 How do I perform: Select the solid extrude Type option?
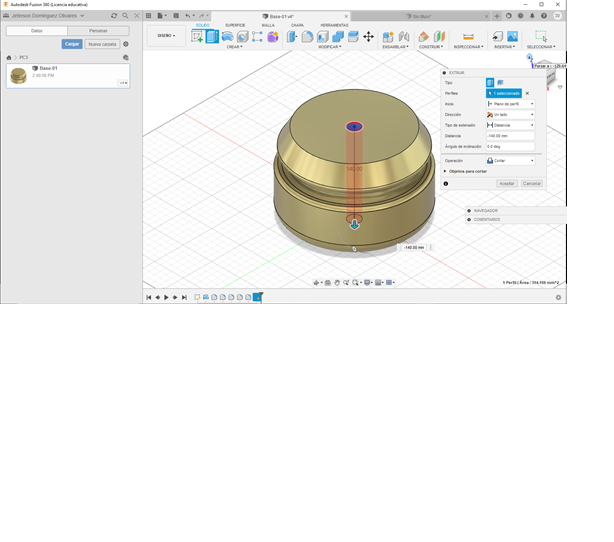click(490, 83)
